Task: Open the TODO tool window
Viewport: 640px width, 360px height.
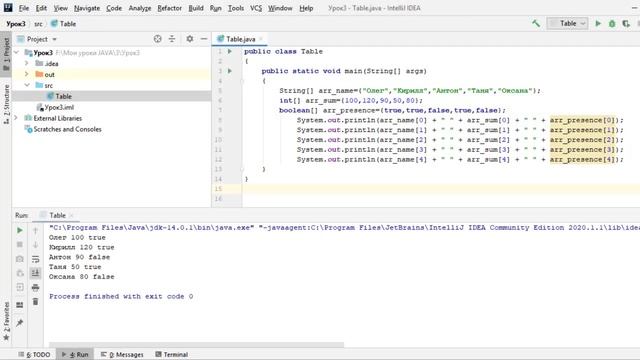Action: point(34,354)
